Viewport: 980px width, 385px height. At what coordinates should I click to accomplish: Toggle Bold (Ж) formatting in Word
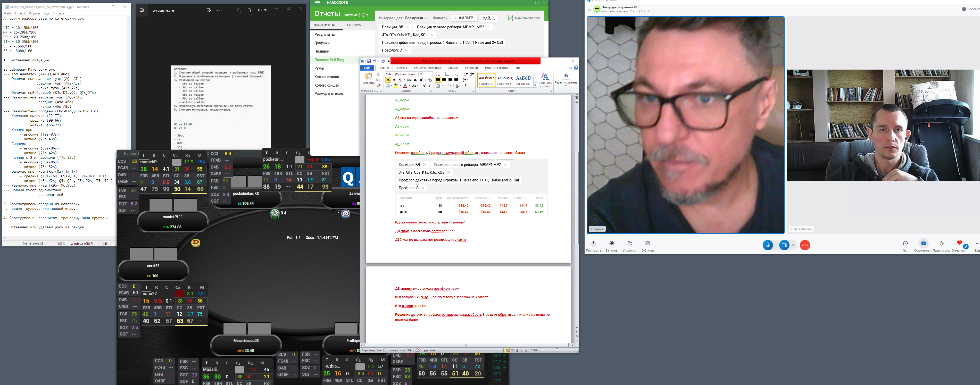[388, 80]
